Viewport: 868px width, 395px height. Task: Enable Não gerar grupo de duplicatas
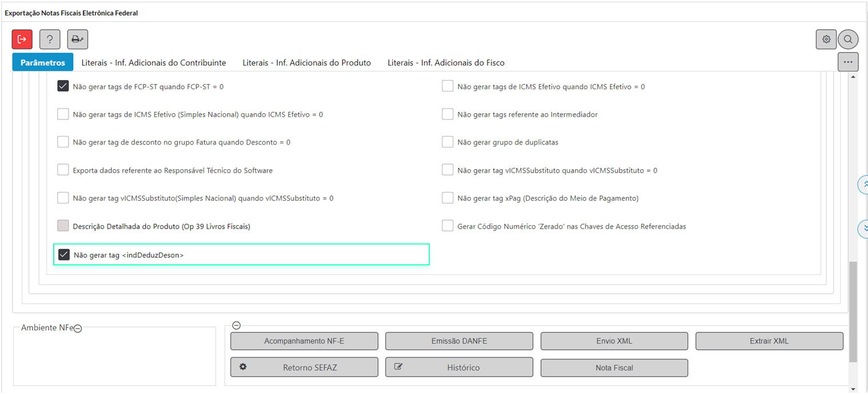(448, 142)
